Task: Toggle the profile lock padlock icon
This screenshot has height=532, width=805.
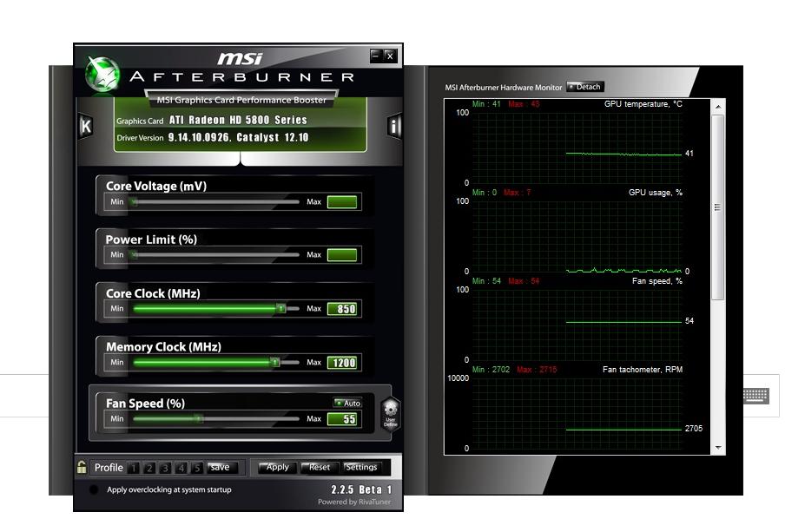Action: 82,467
